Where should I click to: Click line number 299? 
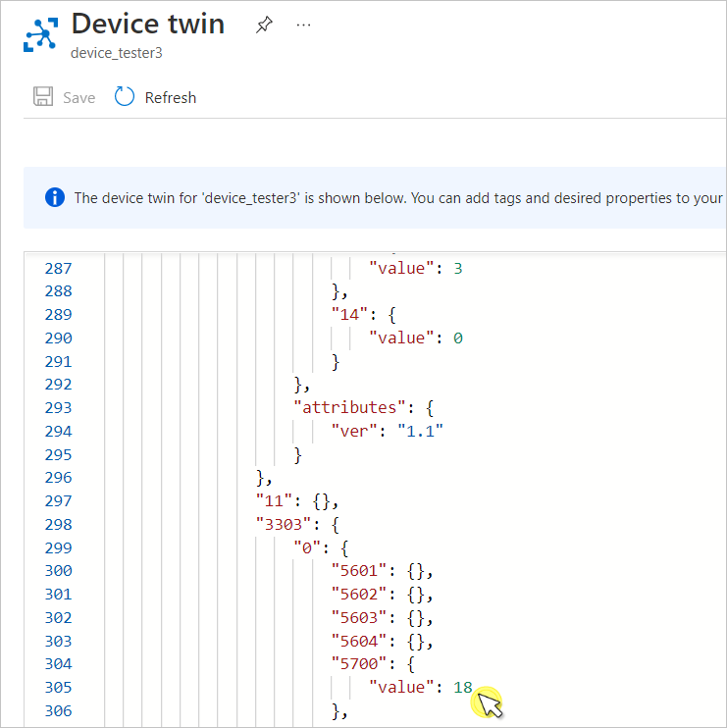(x=59, y=547)
